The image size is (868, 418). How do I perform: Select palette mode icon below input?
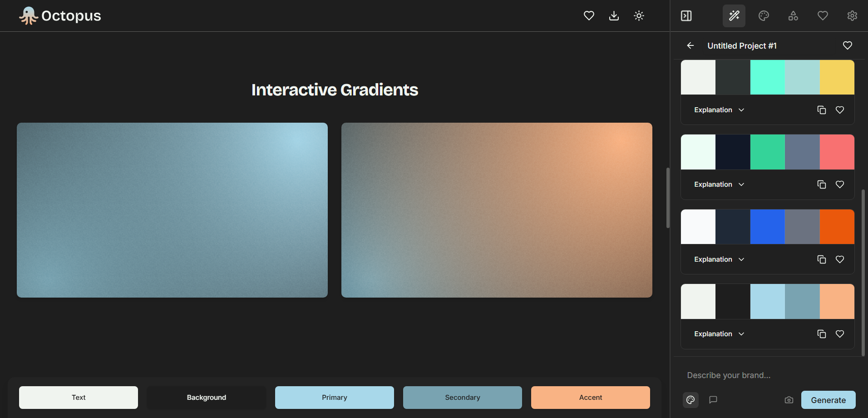click(690, 400)
